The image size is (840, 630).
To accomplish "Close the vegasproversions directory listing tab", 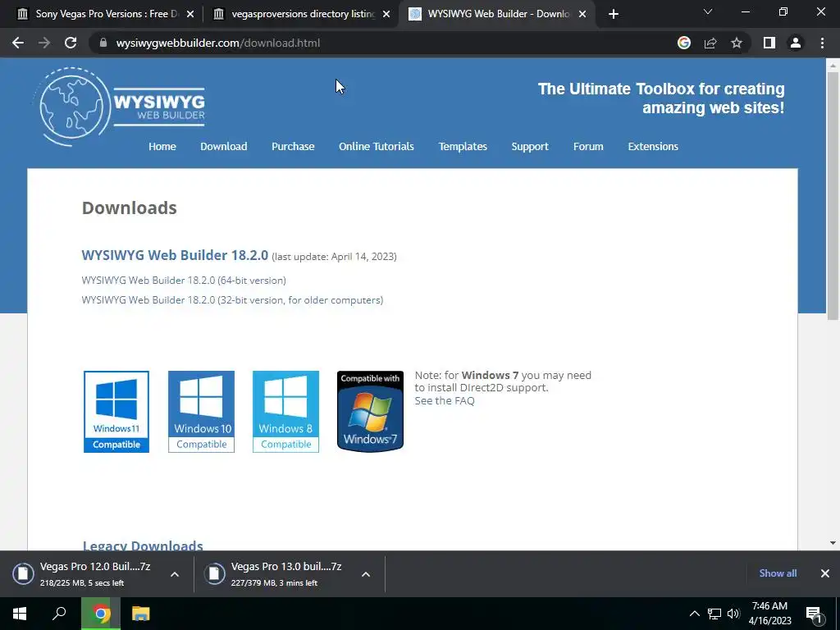I will tap(386, 14).
